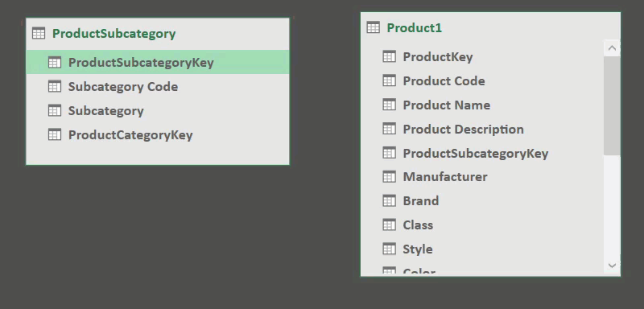Image resolution: width=644 pixels, height=309 pixels.
Task: Click the ProductSubcategory table header icon
Action: tap(39, 33)
